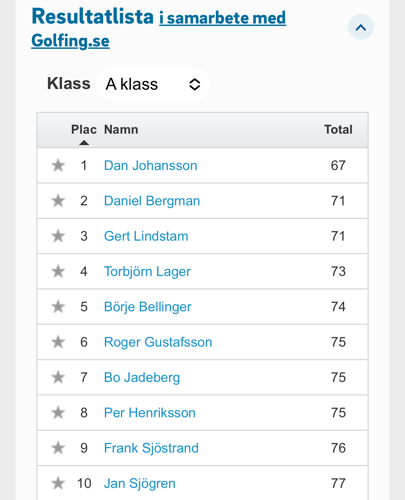This screenshot has width=405, height=500.
Task: Sort results by the Total column header
Action: pyautogui.click(x=338, y=129)
